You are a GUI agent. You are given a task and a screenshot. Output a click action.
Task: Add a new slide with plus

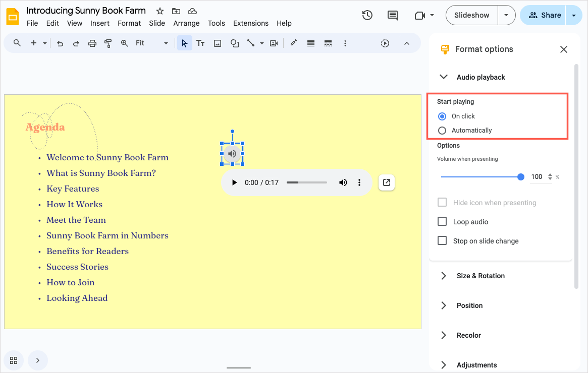tap(34, 43)
